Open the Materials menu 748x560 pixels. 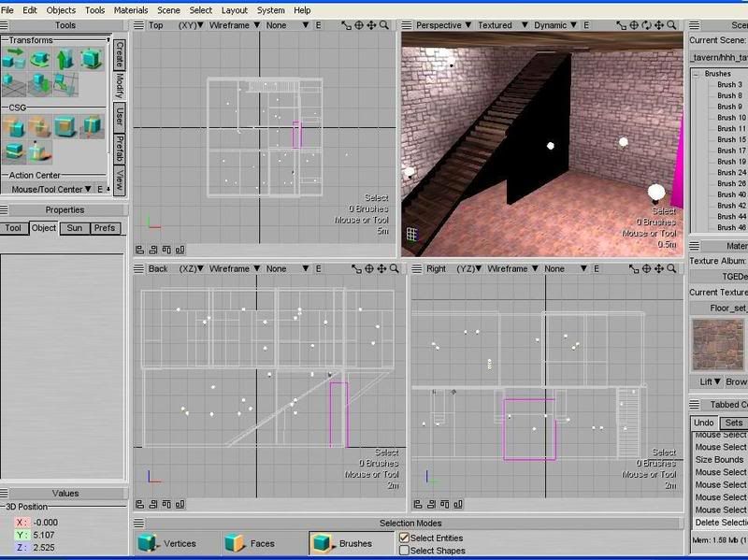pyautogui.click(x=130, y=9)
